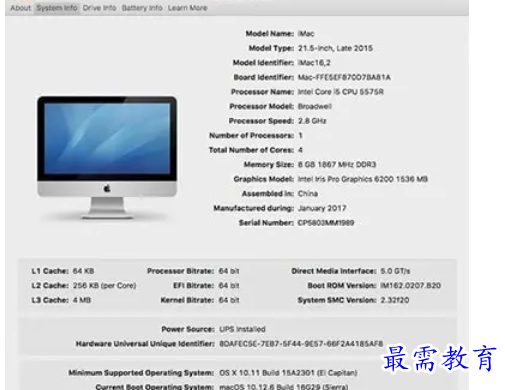
Task: Select the System Info tab
Action: 57,8
